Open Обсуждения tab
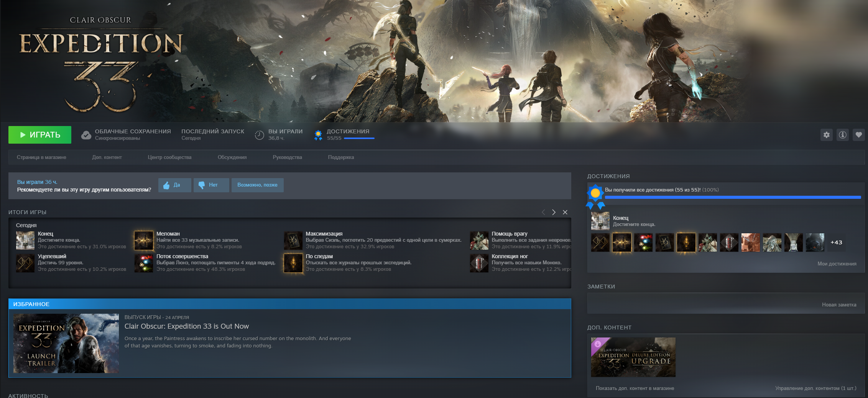This screenshot has height=398, width=868. coord(232,157)
